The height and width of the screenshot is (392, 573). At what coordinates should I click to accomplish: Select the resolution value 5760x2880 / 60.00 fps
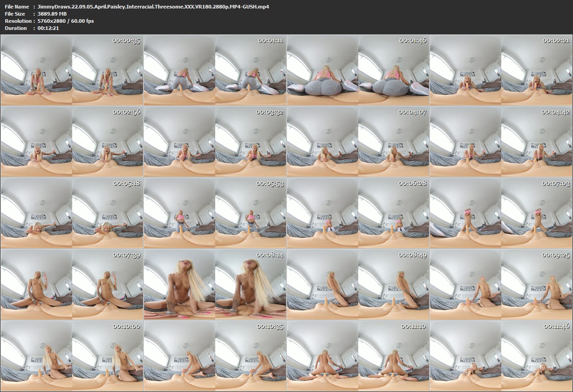66,21
